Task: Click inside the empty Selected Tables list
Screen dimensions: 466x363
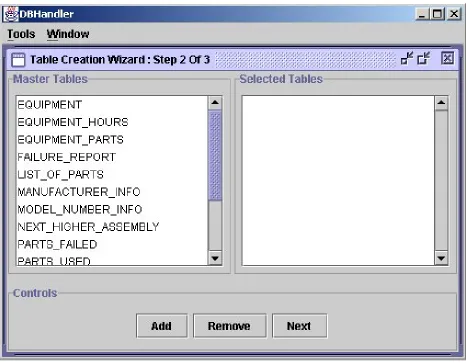Action: coord(338,181)
